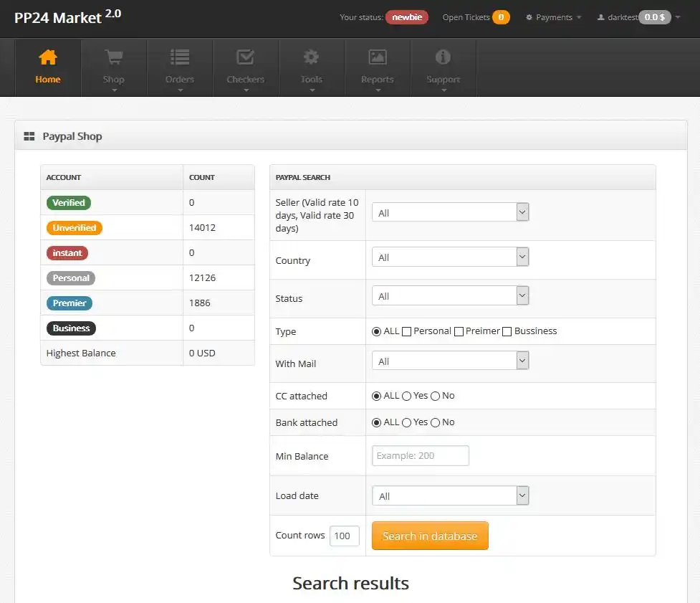Click the newbie status badge
Screen dimensions: 700x603
[x=406, y=17]
